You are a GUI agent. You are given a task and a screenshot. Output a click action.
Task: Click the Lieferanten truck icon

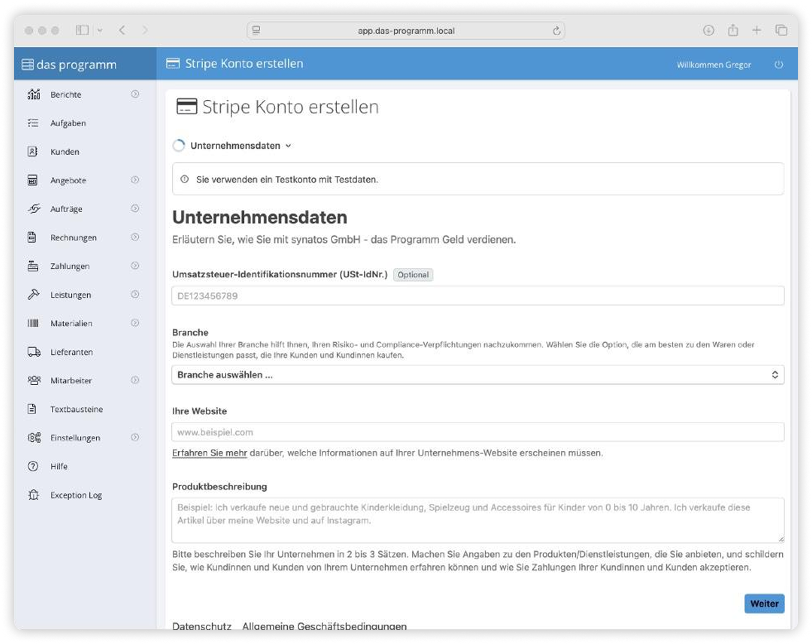click(x=34, y=352)
